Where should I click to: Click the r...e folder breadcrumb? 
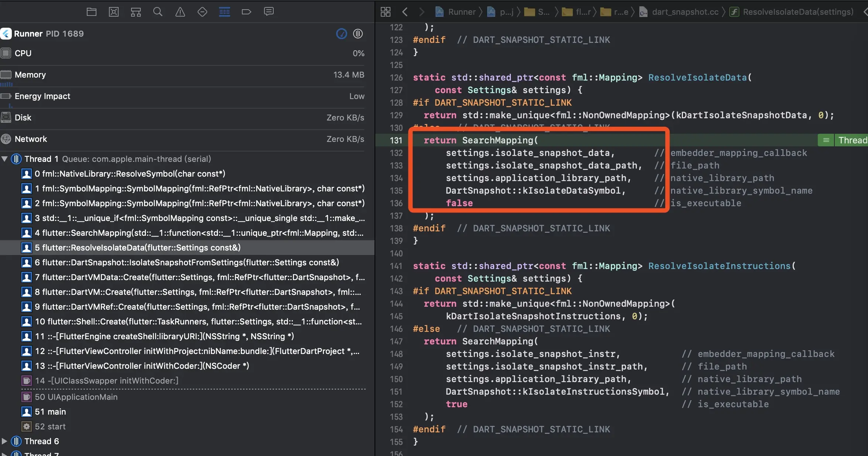click(614, 12)
